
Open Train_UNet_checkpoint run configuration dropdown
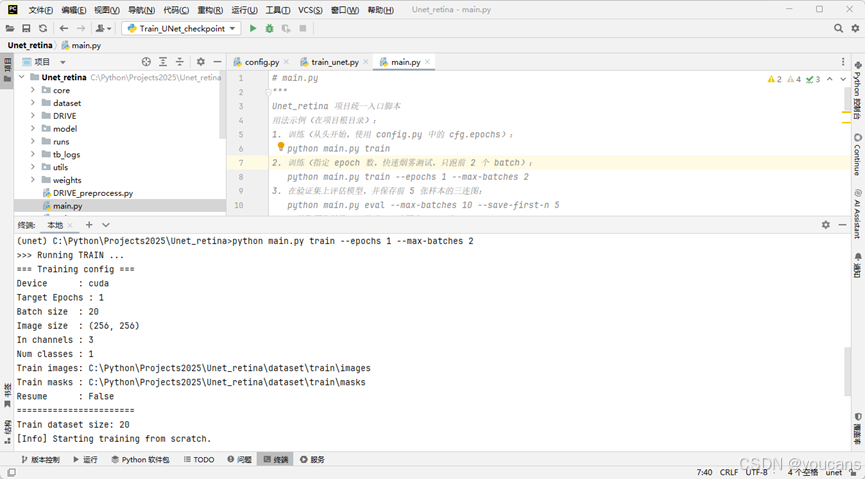(181, 28)
